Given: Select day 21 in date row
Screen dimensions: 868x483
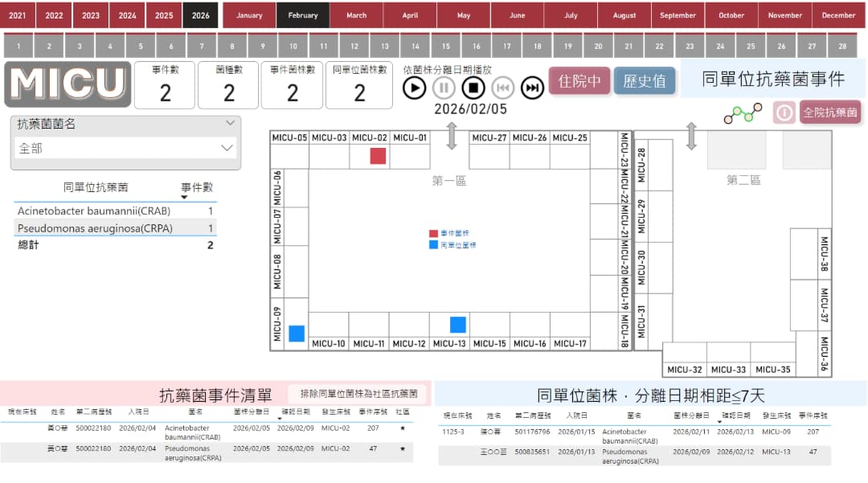Looking at the screenshot, I should click(x=628, y=46).
